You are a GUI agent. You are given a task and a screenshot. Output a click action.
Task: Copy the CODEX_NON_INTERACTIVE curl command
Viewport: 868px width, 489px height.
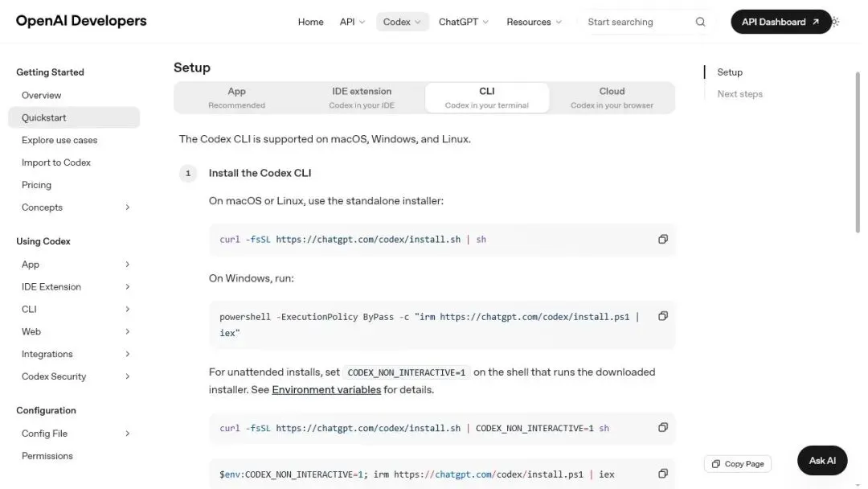coord(662,428)
